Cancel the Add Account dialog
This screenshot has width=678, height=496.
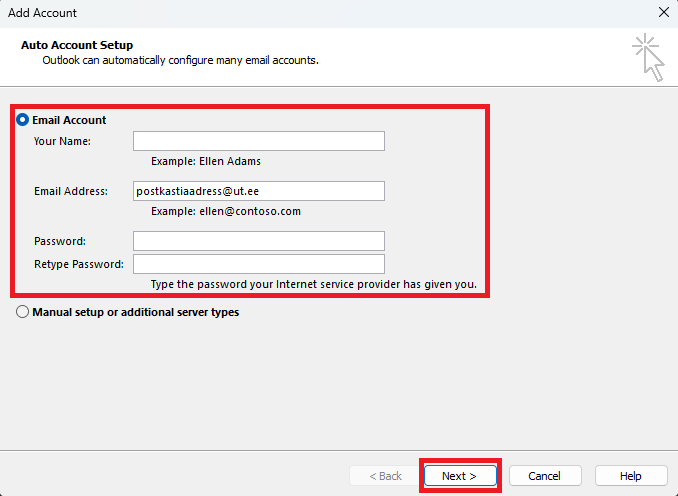pyautogui.click(x=545, y=476)
